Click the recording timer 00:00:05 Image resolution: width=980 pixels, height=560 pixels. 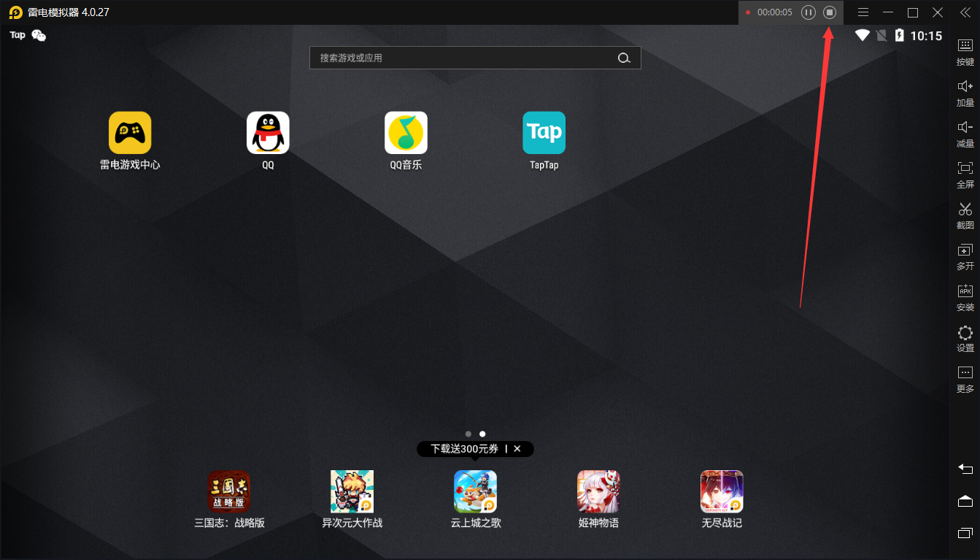click(x=774, y=12)
